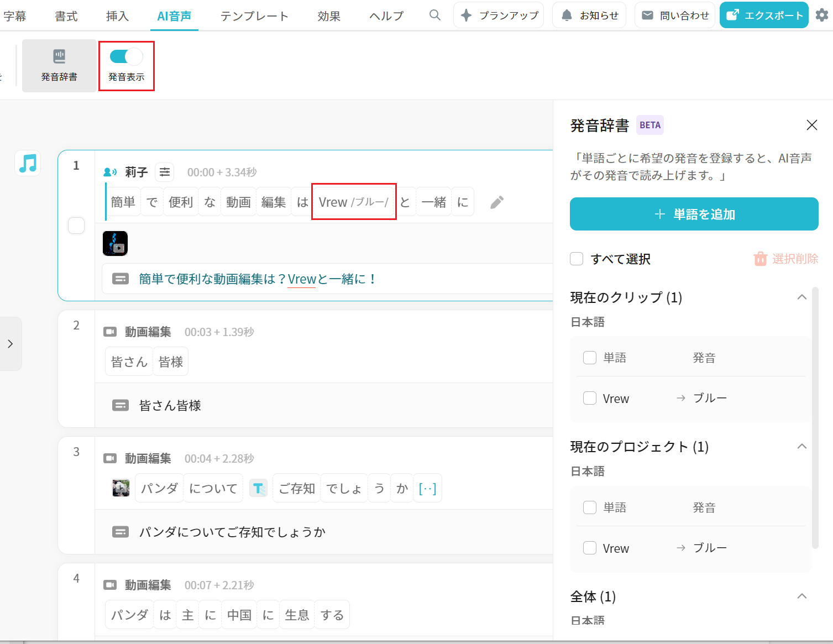Click the 選択削除 label
Screen dimensions: 833x644
tap(795, 259)
